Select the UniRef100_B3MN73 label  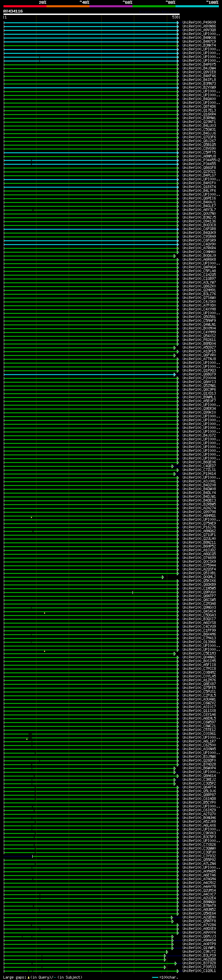click(x=199, y=83)
